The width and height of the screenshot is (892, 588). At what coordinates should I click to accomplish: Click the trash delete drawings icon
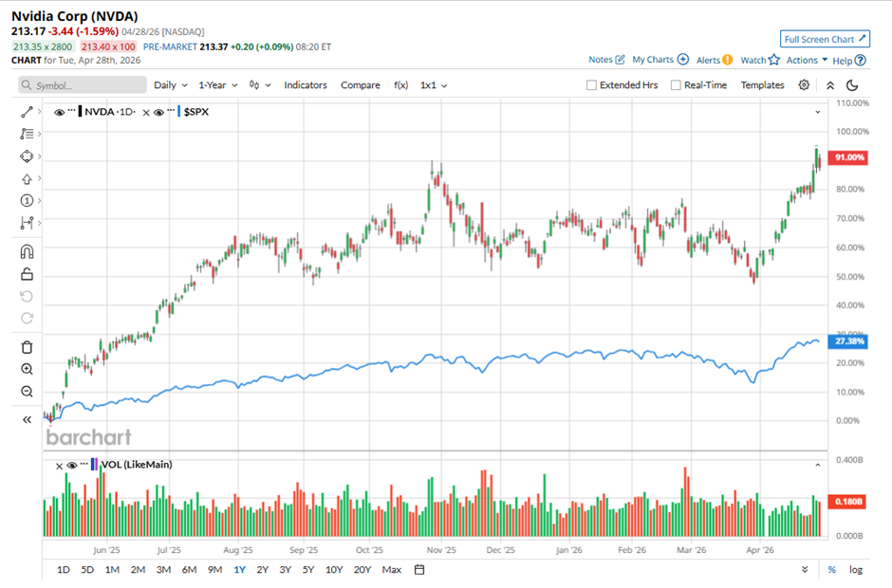27,346
